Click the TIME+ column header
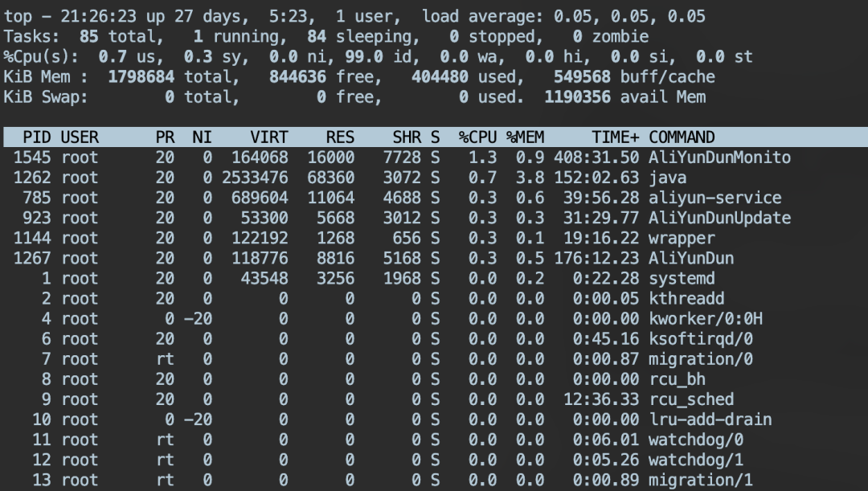 pyautogui.click(x=616, y=137)
